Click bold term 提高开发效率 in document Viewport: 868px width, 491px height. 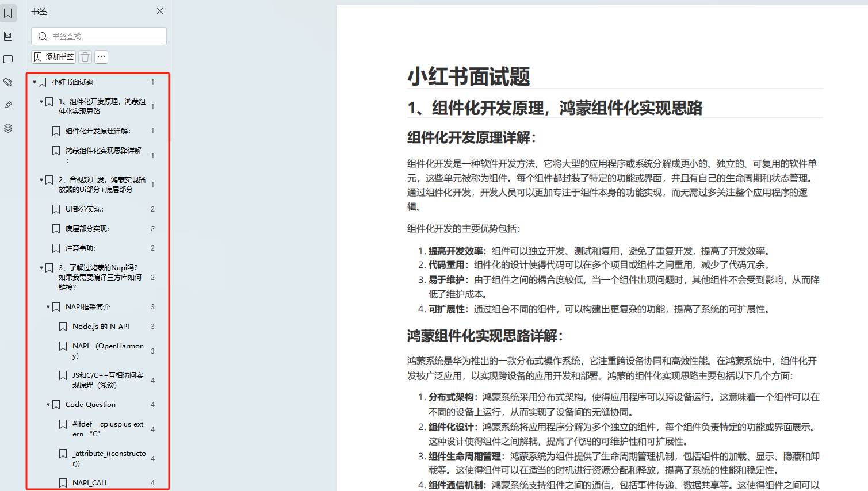(457, 251)
